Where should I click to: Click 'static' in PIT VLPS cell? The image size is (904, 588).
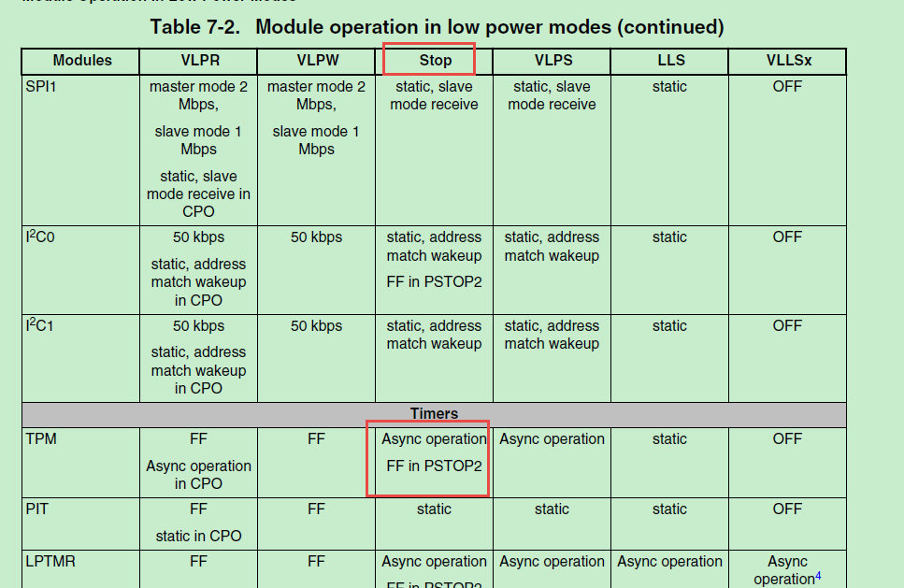552,509
